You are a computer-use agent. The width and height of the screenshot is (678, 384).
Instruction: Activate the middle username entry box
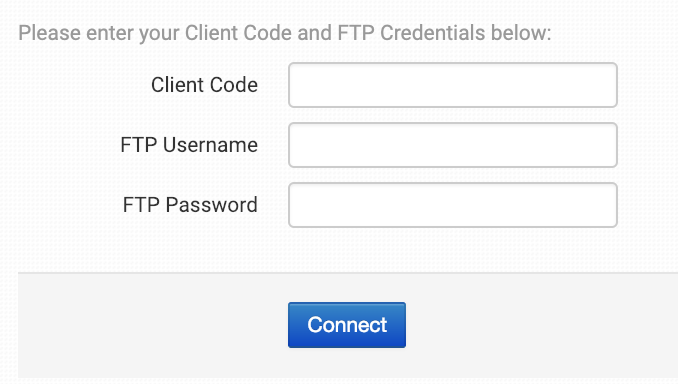point(453,145)
